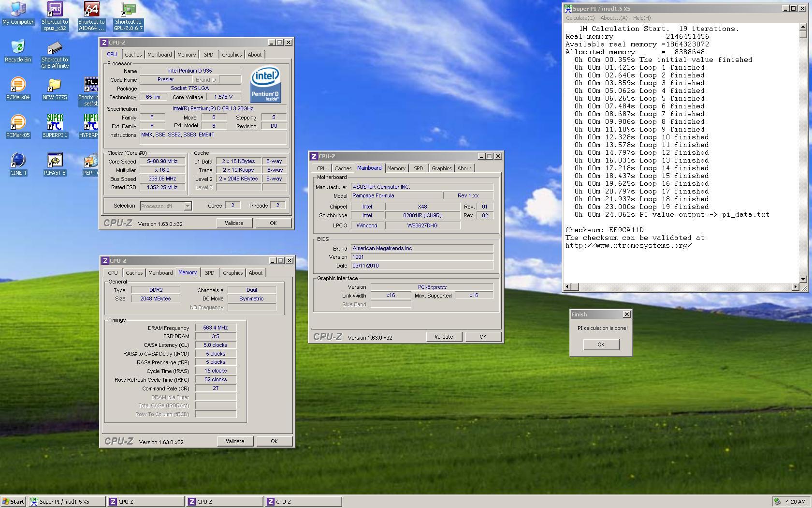The height and width of the screenshot is (508, 812).
Task: Confirm PI calculation done with OK
Action: pyautogui.click(x=601, y=344)
